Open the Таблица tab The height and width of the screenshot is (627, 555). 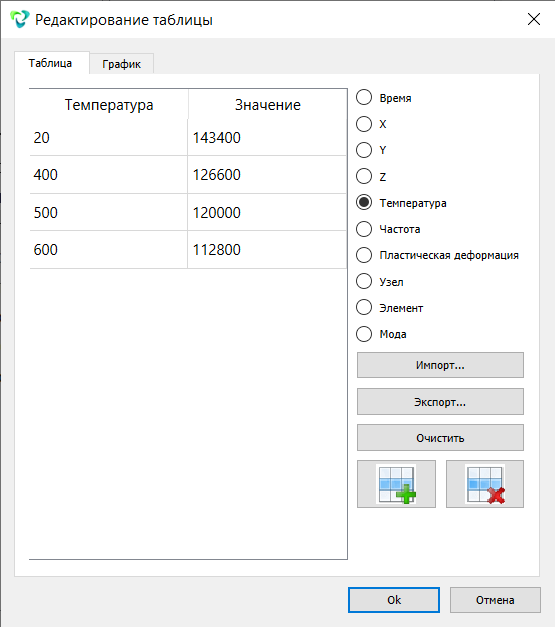[x=51, y=63]
